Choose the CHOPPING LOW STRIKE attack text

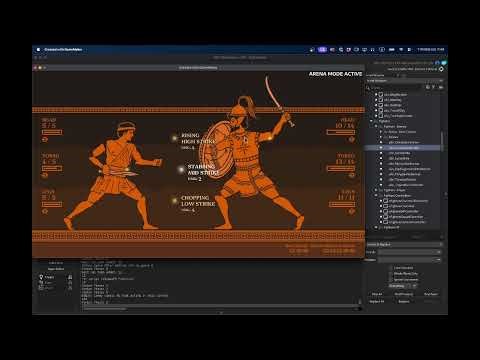coord(198,201)
